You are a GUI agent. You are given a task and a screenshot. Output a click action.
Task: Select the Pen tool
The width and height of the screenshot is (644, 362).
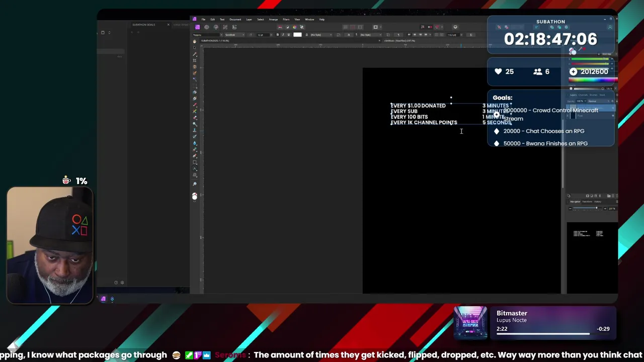tap(195, 156)
